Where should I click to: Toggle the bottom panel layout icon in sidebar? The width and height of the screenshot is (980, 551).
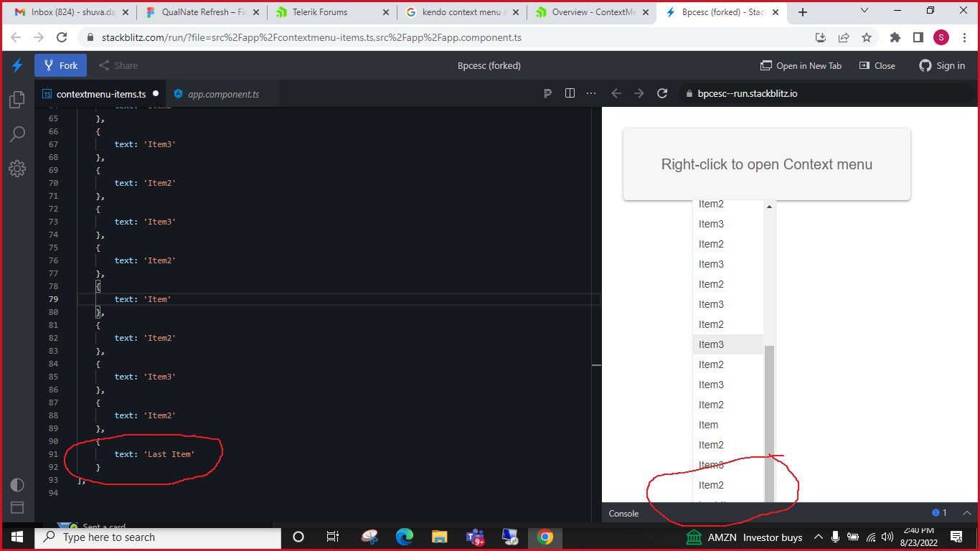17,507
